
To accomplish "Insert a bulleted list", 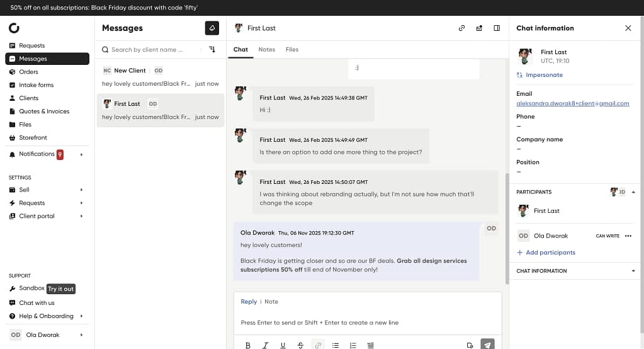I will tap(336, 345).
